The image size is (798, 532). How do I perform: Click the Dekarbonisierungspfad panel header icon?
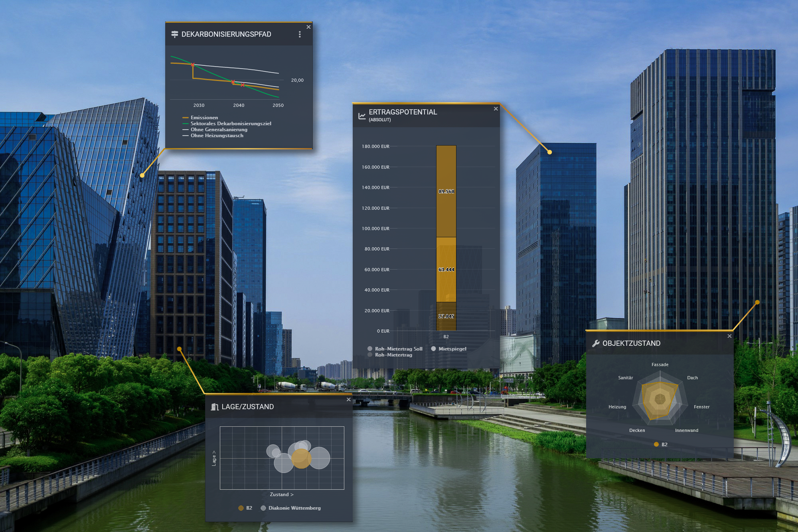(x=174, y=35)
